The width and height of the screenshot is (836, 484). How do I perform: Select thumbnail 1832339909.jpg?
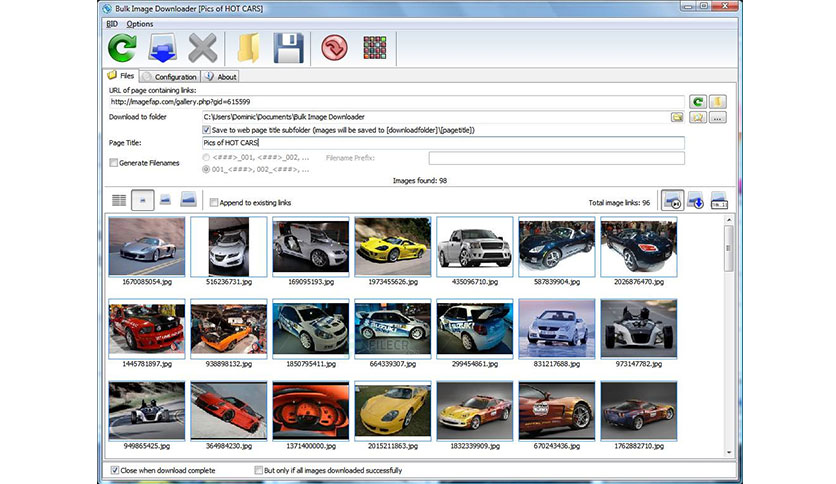click(475, 410)
